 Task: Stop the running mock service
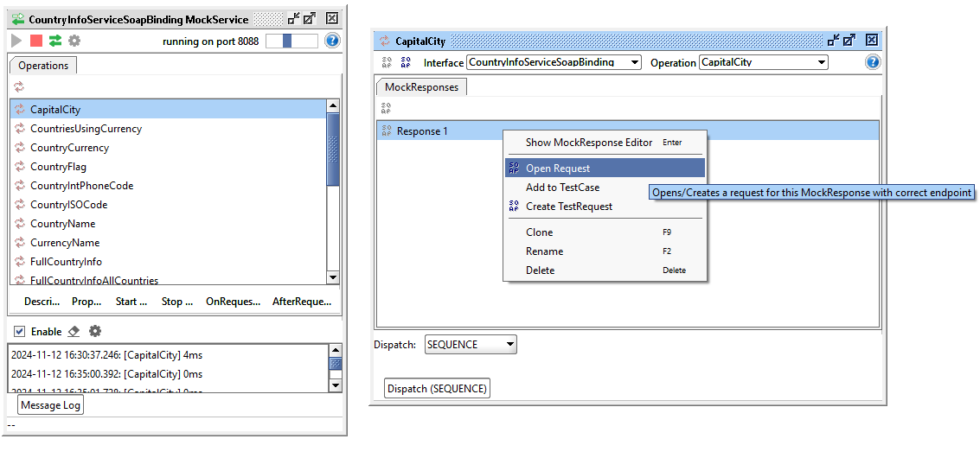(35, 41)
